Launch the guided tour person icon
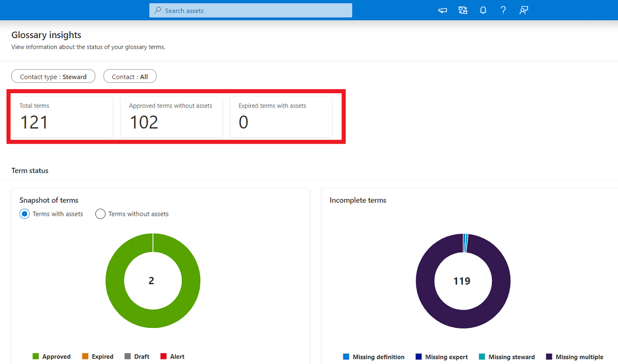The image size is (618, 364). click(523, 10)
